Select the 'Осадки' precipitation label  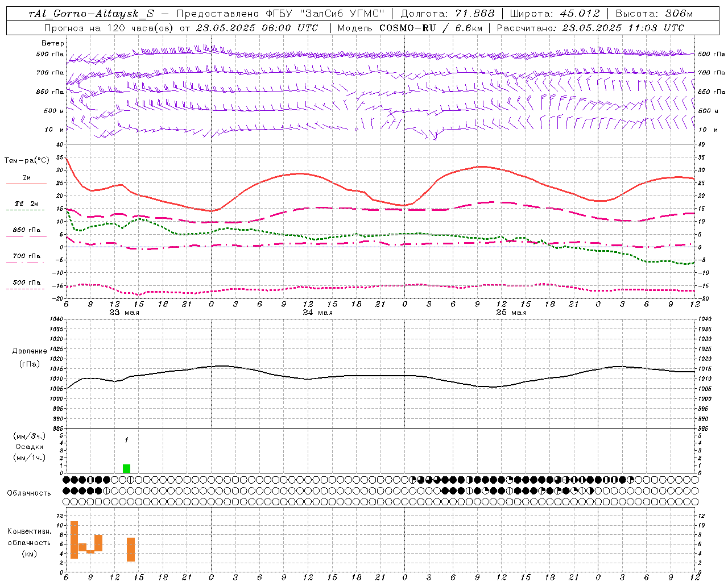pos(29,447)
